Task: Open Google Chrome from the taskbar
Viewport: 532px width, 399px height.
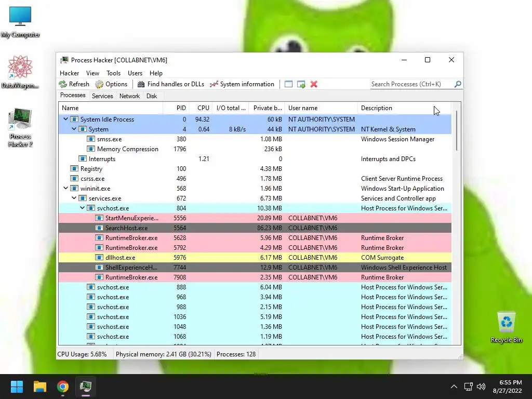Action: [x=63, y=387]
